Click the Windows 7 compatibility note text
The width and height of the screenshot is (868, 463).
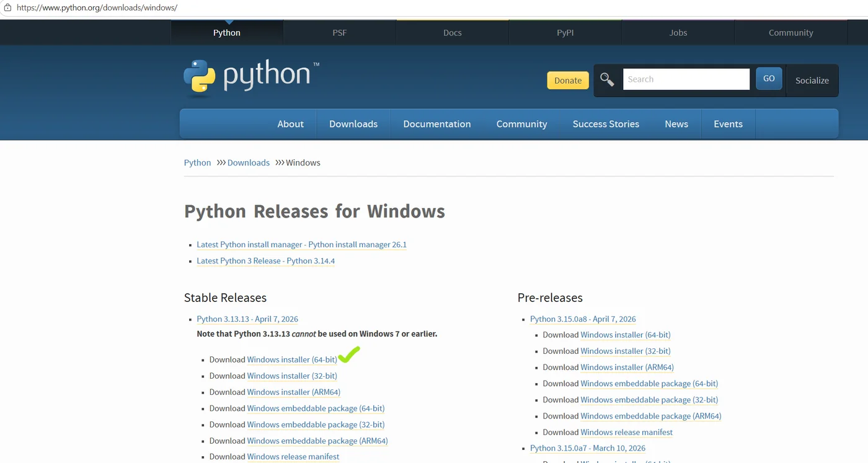[317, 334]
